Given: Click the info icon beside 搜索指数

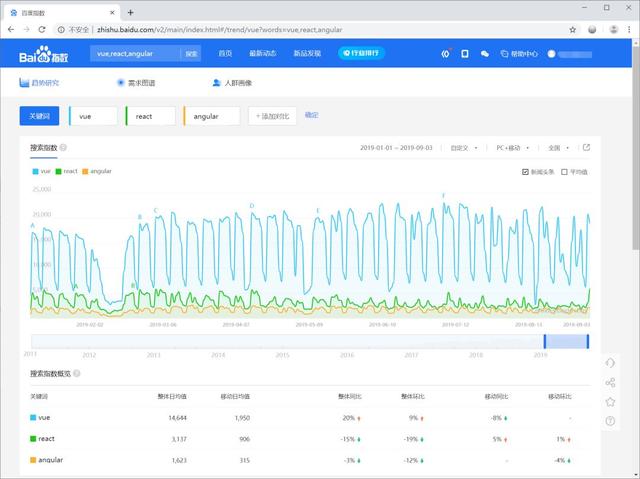Looking at the screenshot, I should pyautogui.click(x=64, y=148).
